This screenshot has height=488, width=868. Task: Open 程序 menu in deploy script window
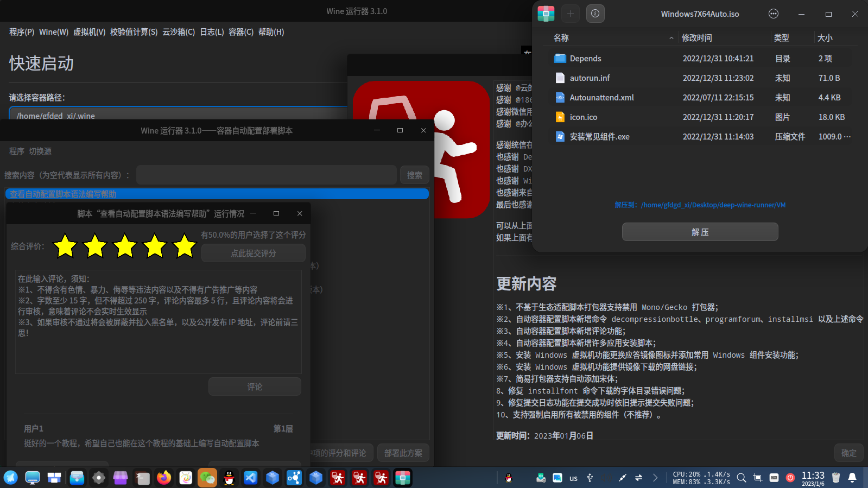[x=17, y=151]
